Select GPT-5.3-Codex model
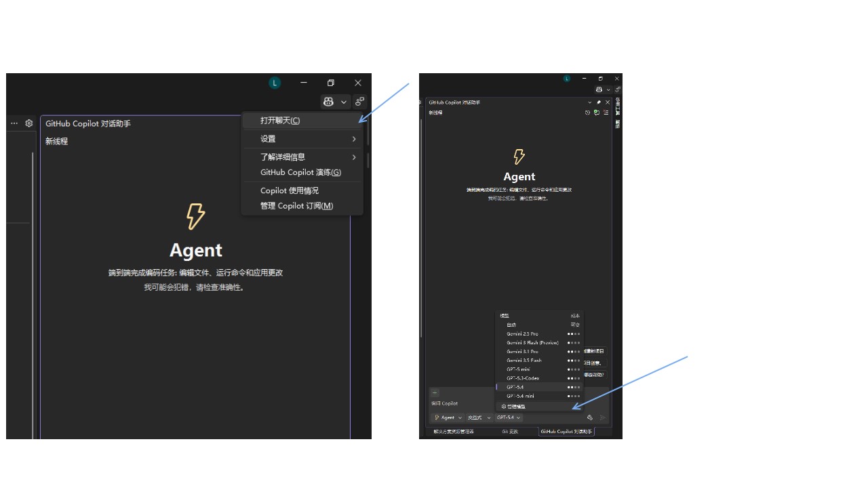The image size is (868, 488). pyautogui.click(x=540, y=378)
